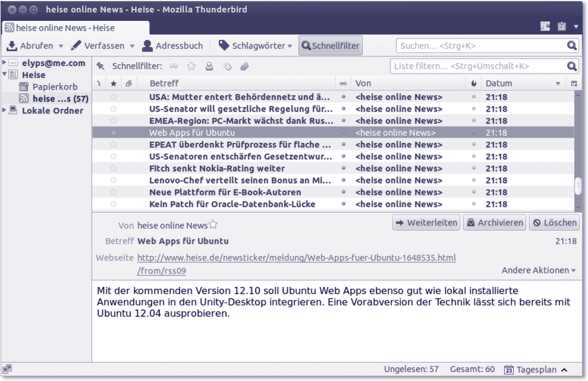
Task: Sort by the attachment paperclip column
Action: pos(128,83)
